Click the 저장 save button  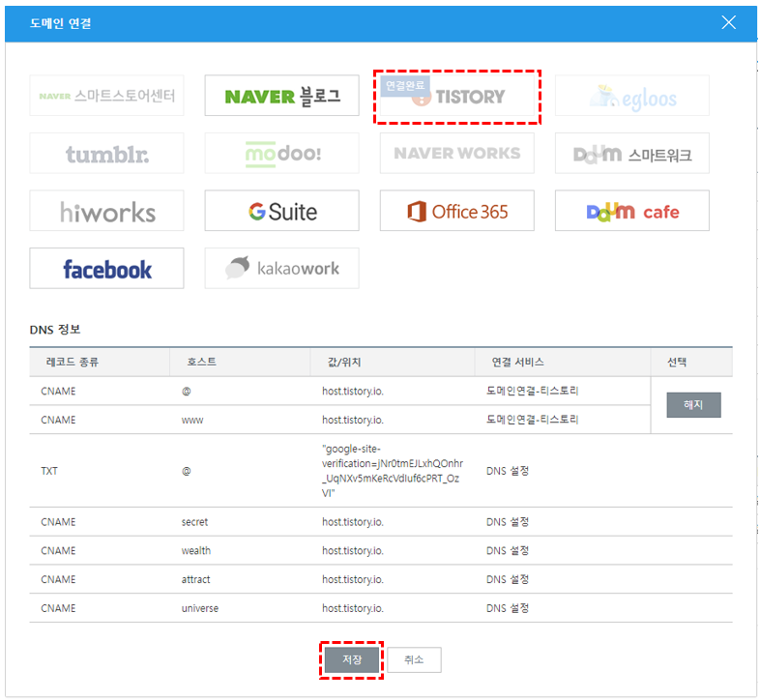tap(352, 659)
